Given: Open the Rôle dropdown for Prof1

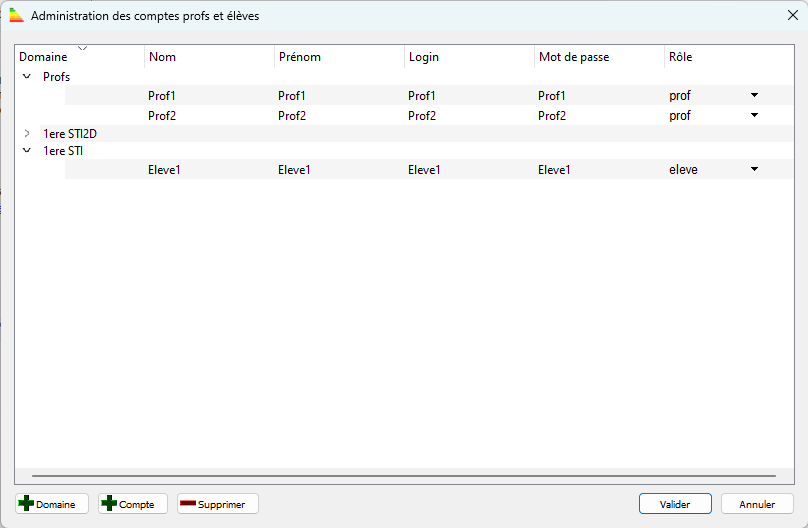Looking at the screenshot, I should tap(754, 96).
